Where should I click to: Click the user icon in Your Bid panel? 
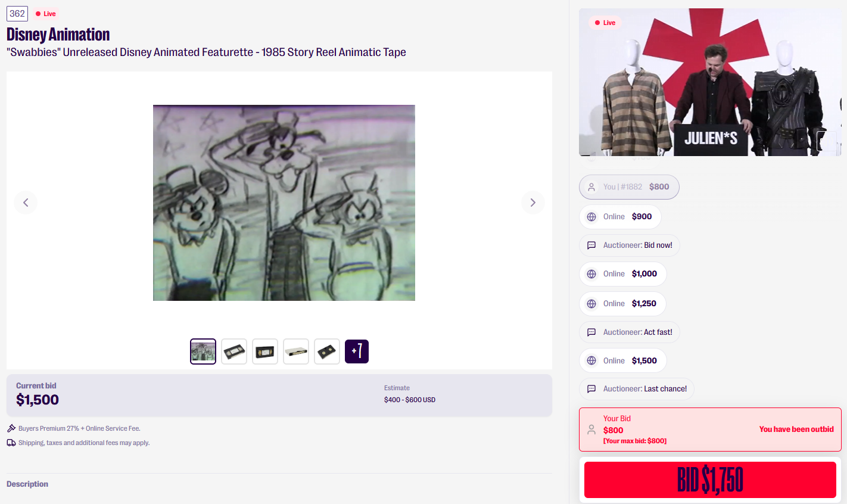click(x=591, y=430)
